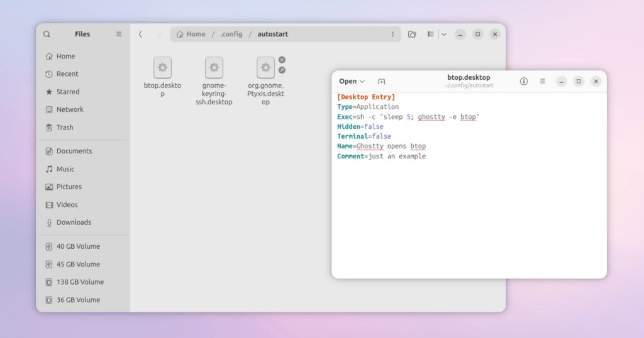Show document properties info icon
Image resolution: width=644 pixels, height=338 pixels.
[x=524, y=82]
